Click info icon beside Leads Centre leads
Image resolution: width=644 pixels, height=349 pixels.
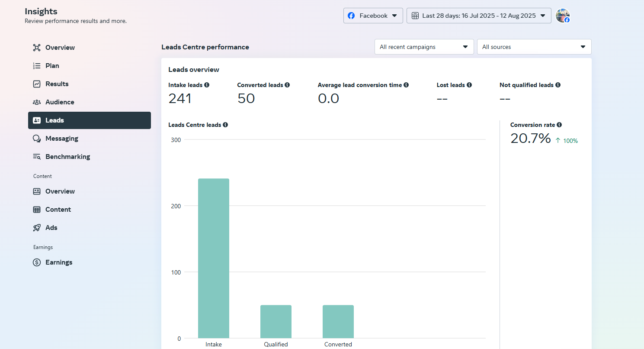click(x=225, y=125)
